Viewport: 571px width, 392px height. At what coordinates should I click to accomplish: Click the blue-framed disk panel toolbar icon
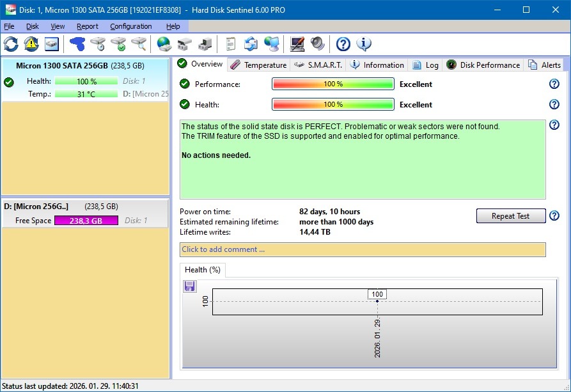coord(52,44)
